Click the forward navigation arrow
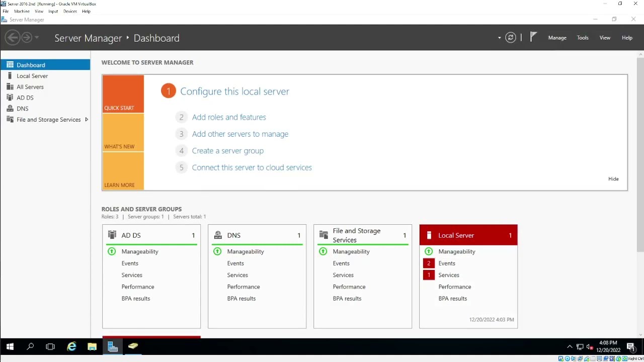Image resolution: width=644 pixels, height=362 pixels. [x=27, y=38]
